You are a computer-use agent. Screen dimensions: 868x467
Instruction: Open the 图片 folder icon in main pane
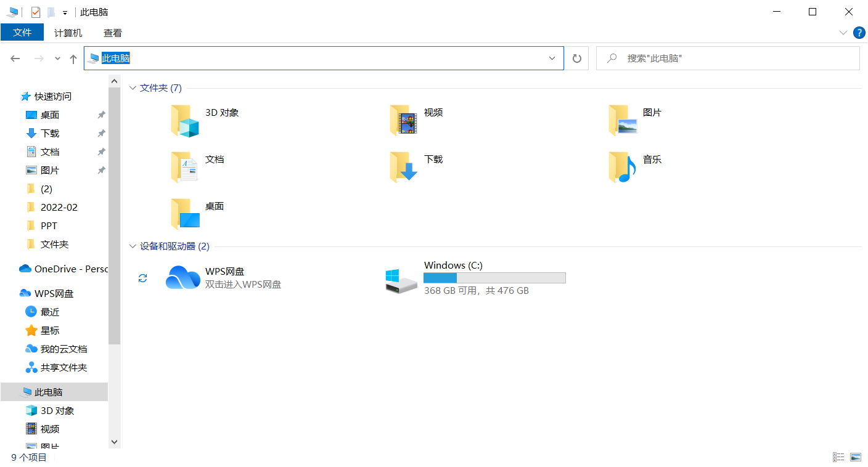coord(623,121)
